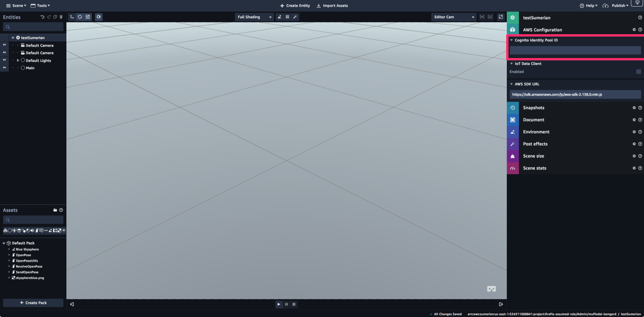Select the Main entity
Screen dimensions: 644x317
[x=30, y=68]
